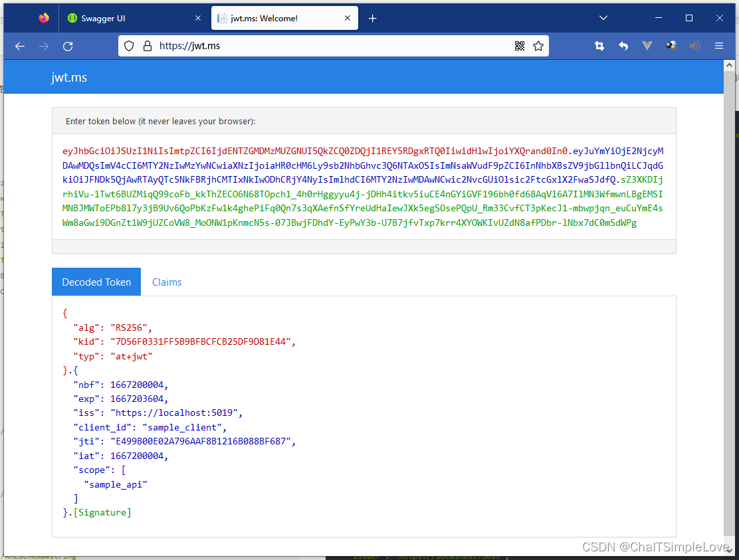Click the red header segment of token
This screenshot has height=560, width=739.
(315, 151)
